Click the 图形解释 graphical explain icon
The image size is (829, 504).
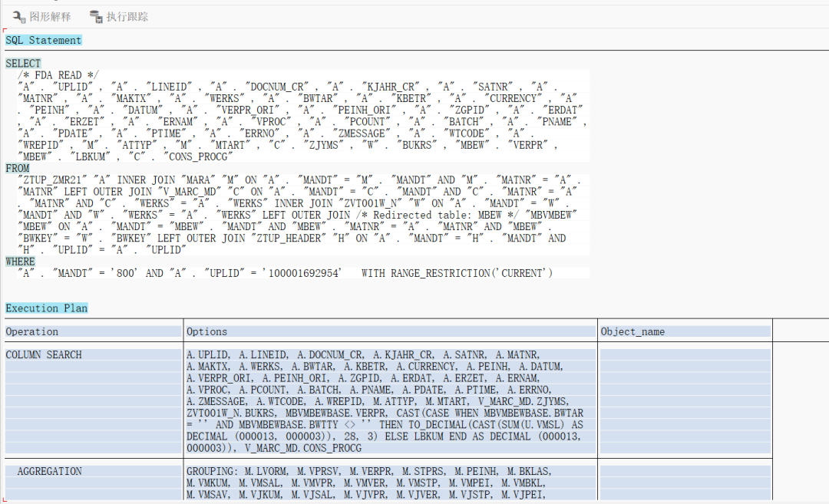pos(19,17)
